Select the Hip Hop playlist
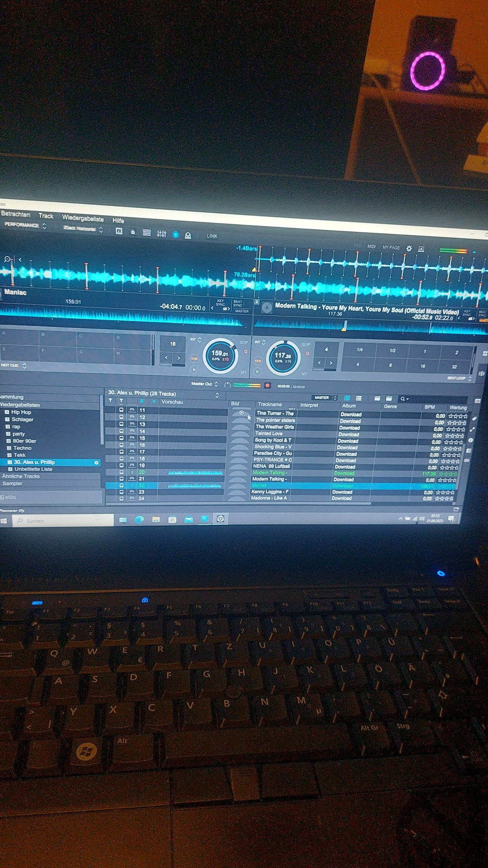Screen dimensions: 488x868 21,412
